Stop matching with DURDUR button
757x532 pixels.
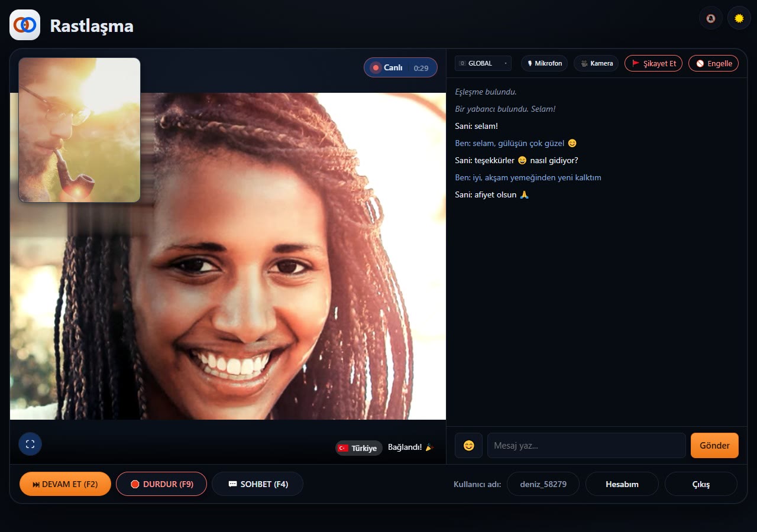tap(161, 484)
